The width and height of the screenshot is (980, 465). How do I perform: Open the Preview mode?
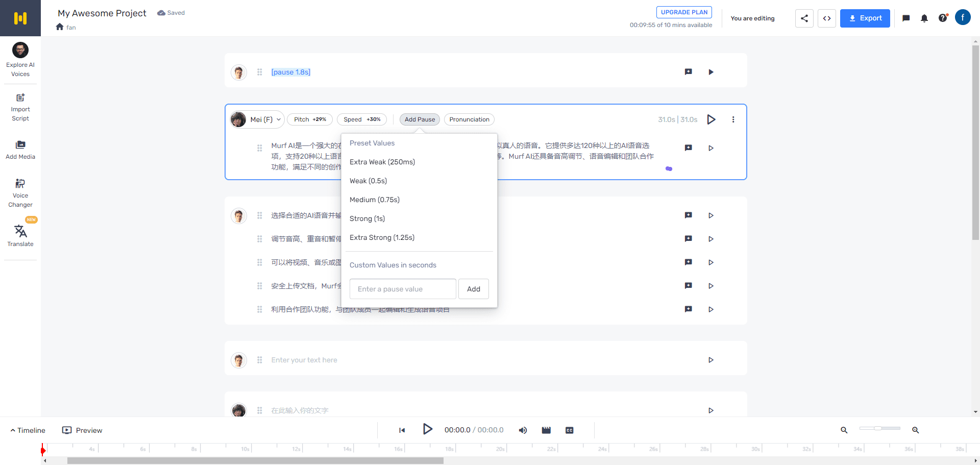82,430
